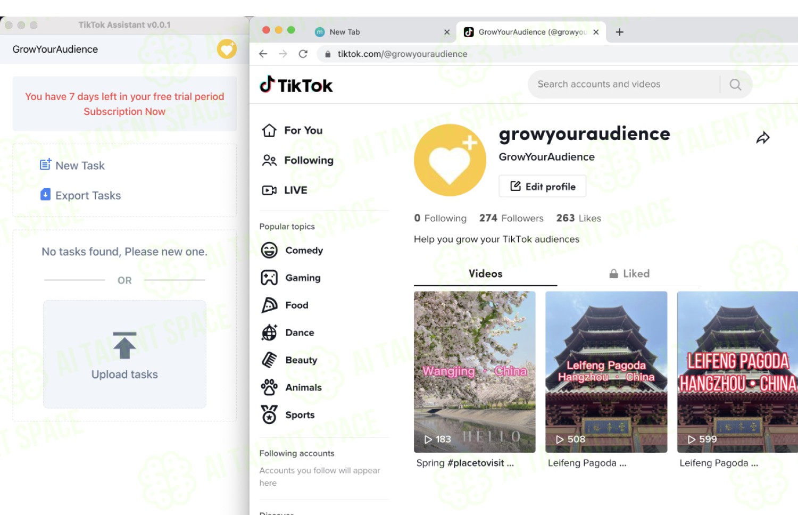Click the 'Spring #placetovisit ...' caption
The height and width of the screenshot is (532, 798).
point(465,463)
